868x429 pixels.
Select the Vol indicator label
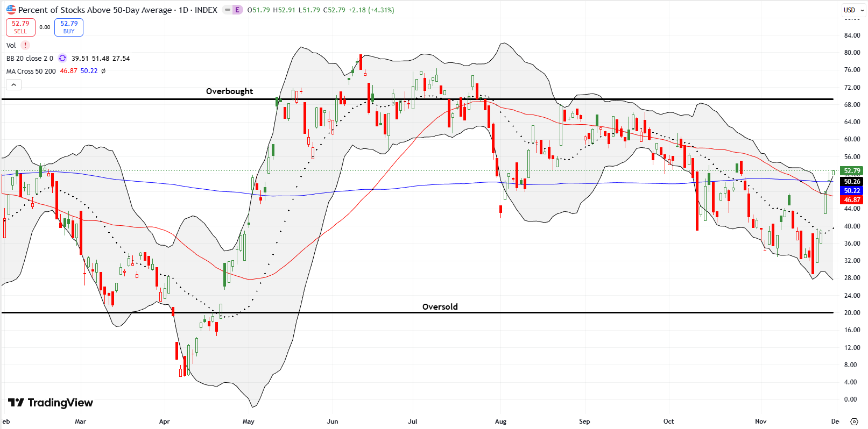pyautogui.click(x=11, y=46)
